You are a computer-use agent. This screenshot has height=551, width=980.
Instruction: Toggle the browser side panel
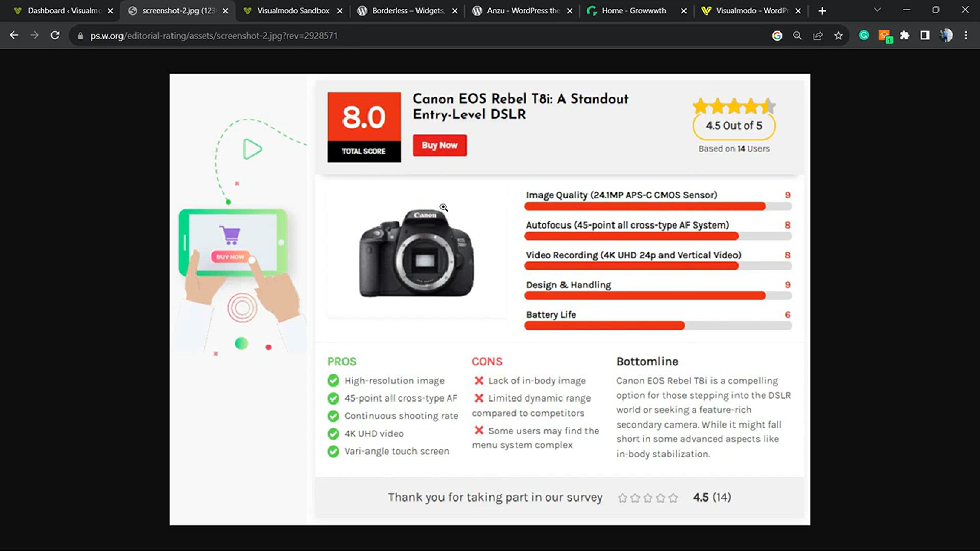925,35
